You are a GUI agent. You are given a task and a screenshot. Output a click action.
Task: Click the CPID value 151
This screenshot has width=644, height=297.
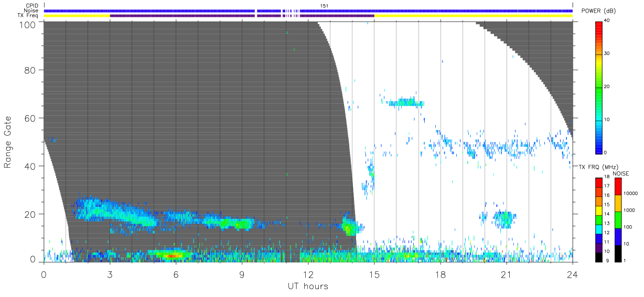pyautogui.click(x=324, y=6)
